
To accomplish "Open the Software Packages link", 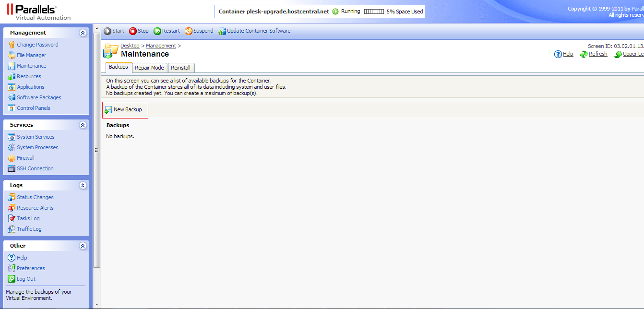I will tap(39, 97).
